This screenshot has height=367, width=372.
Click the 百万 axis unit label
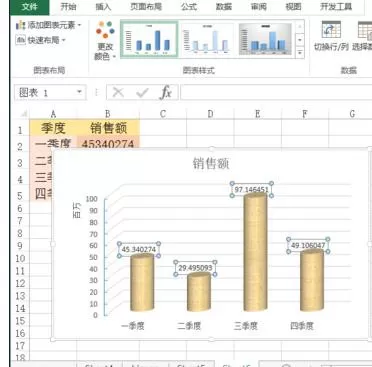click(77, 210)
